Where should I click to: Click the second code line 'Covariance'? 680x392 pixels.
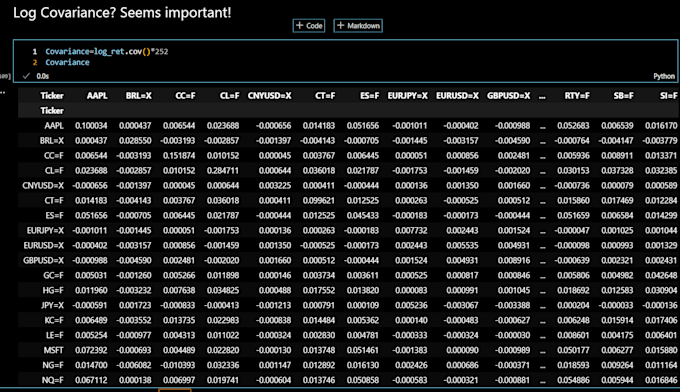[x=67, y=62]
